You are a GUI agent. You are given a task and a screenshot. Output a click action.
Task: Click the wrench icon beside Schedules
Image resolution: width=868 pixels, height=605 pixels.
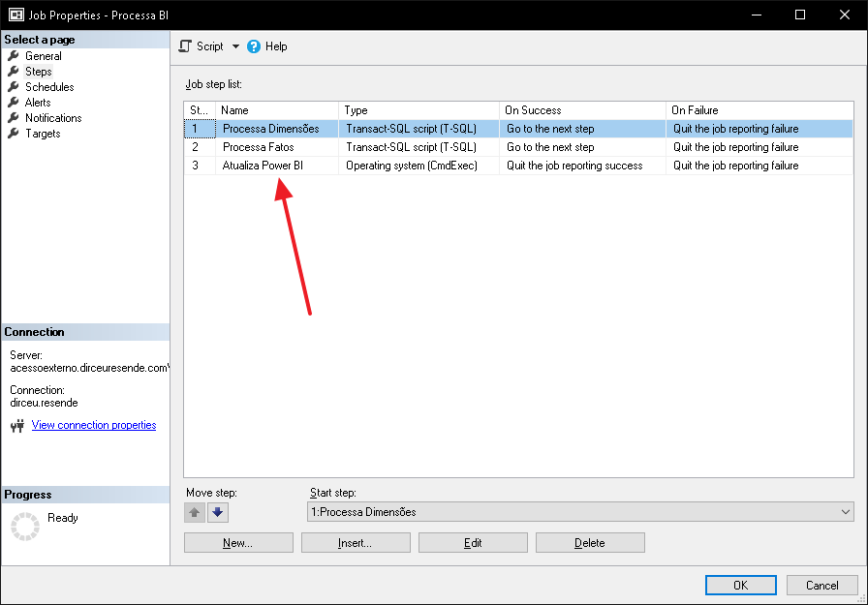[x=14, y=87]
